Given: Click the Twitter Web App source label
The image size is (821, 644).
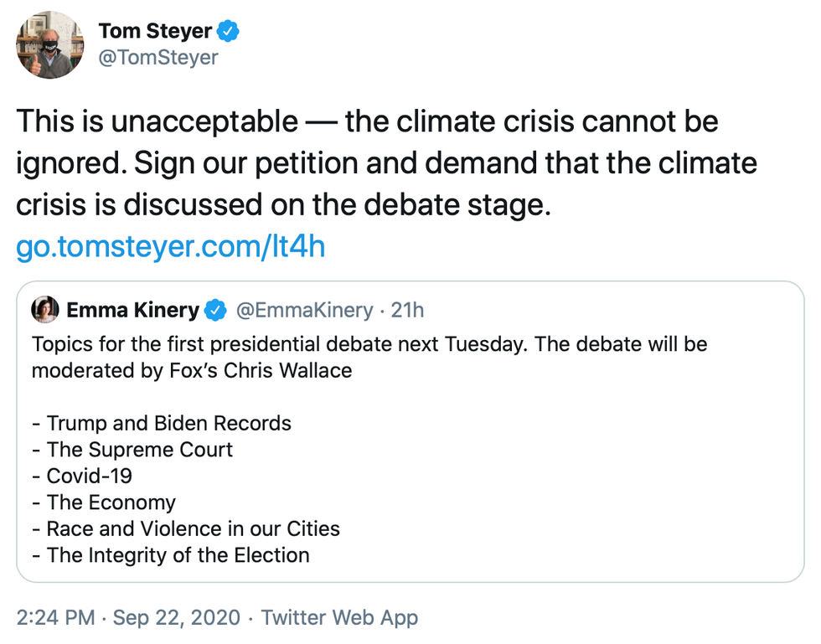Looking at the screenshot, I should [339, 619].
